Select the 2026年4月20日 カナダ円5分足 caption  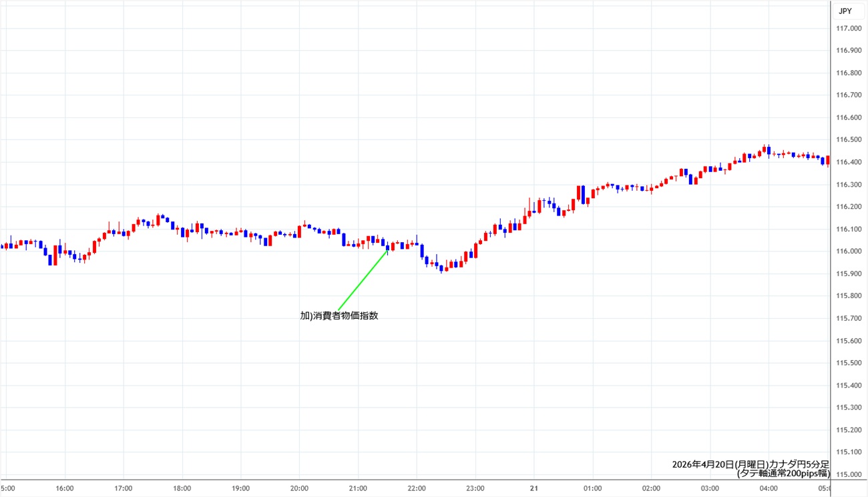point(750,464)
